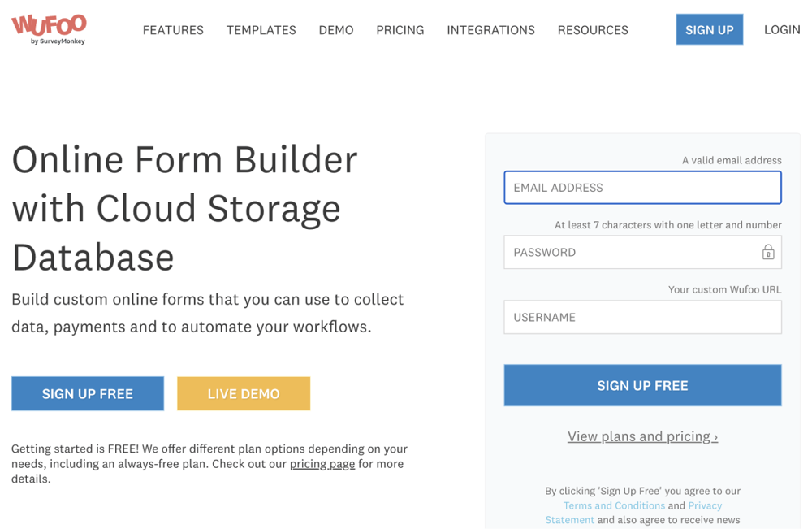This screenshot has width=812, height=529.
Task: Open the Demo navigation link
Action: pyautogui.click(x=336, y=30)
